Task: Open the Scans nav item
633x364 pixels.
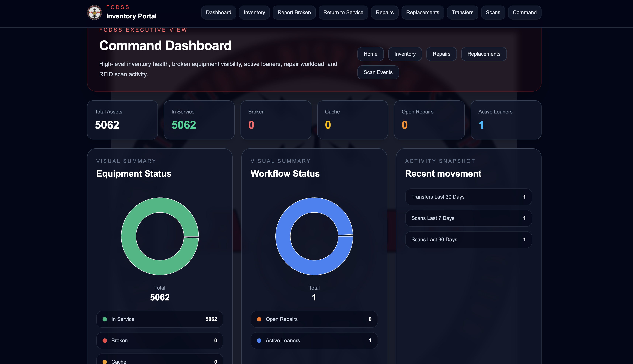Action: pos(493,13)
